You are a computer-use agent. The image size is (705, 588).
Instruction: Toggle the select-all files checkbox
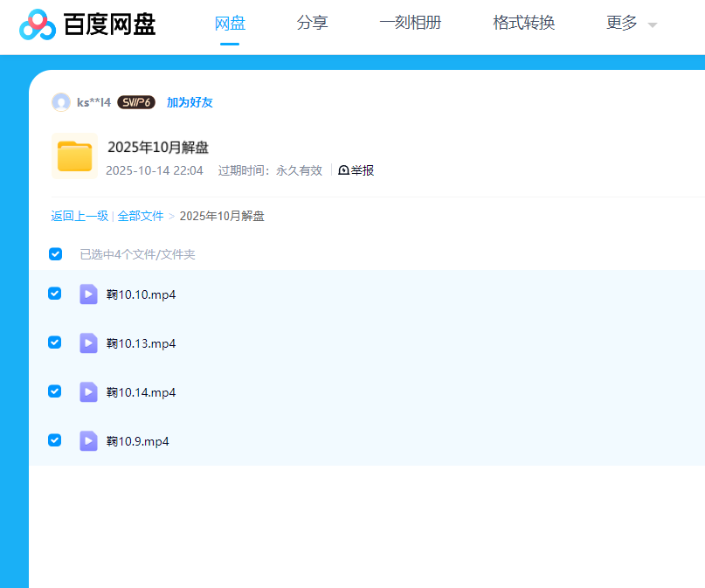[x=56, y=254]
